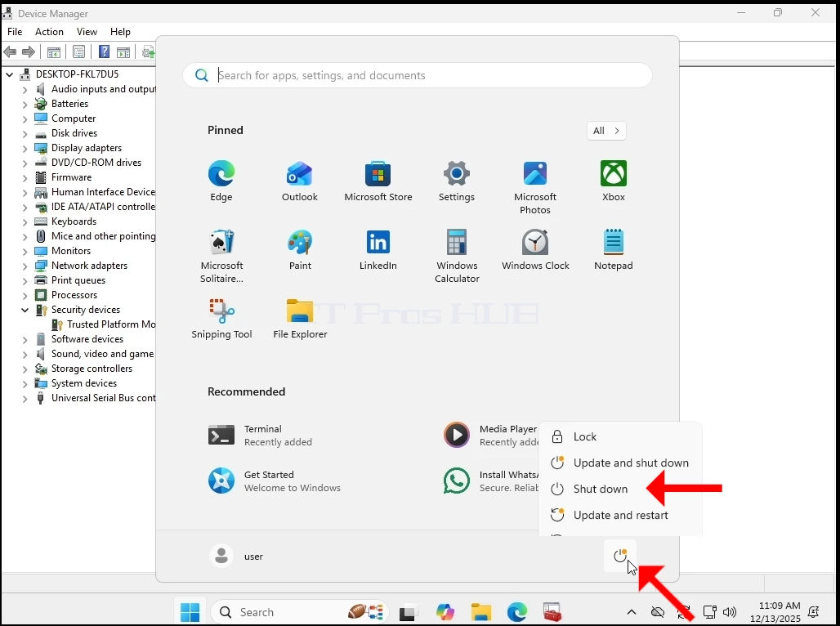Viewport: 840px width, 626px height.
Task: Show hidden icons in system tray
Action: (x=632, y=611)
